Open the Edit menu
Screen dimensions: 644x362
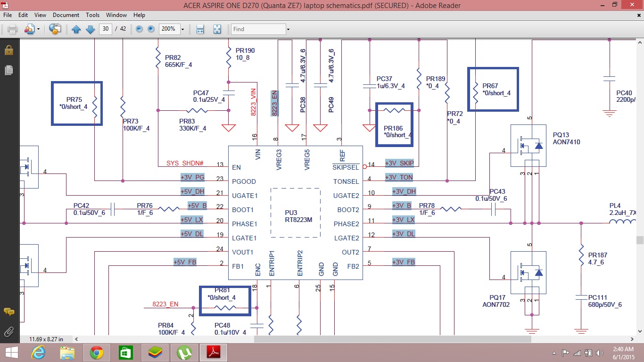(x=23, y=15)
